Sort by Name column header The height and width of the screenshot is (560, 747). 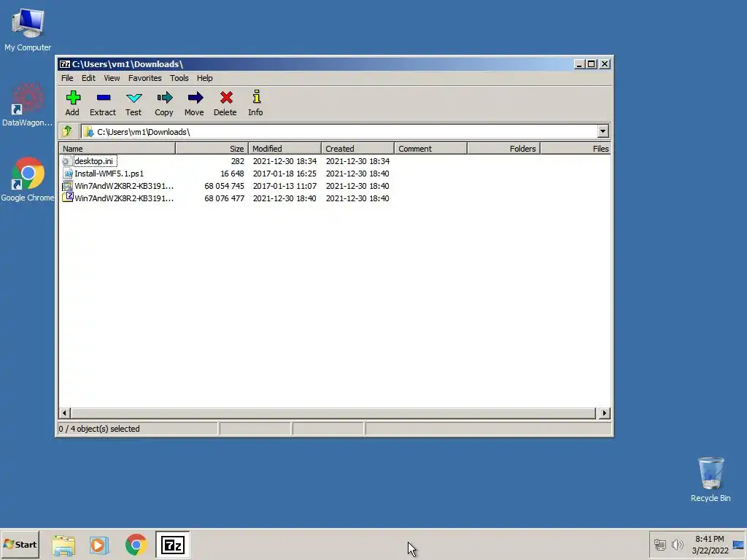coord(117,149)
